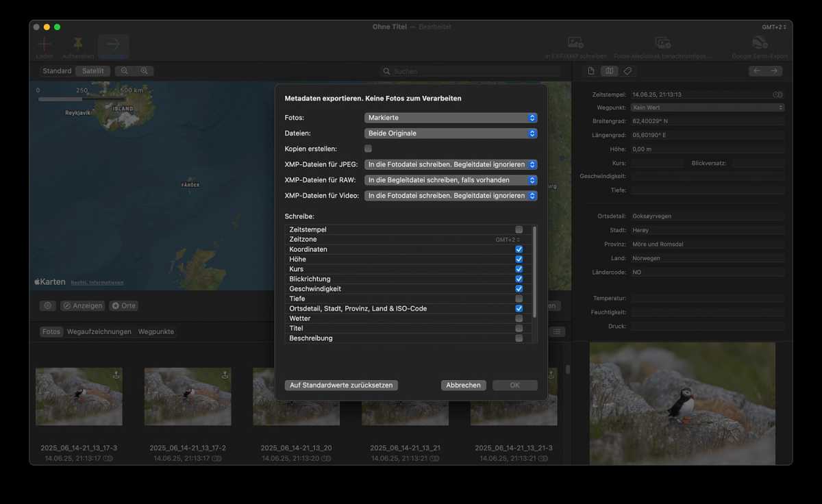Enable the Titel checkbox

pyautogui.click(x=519, y=328)
